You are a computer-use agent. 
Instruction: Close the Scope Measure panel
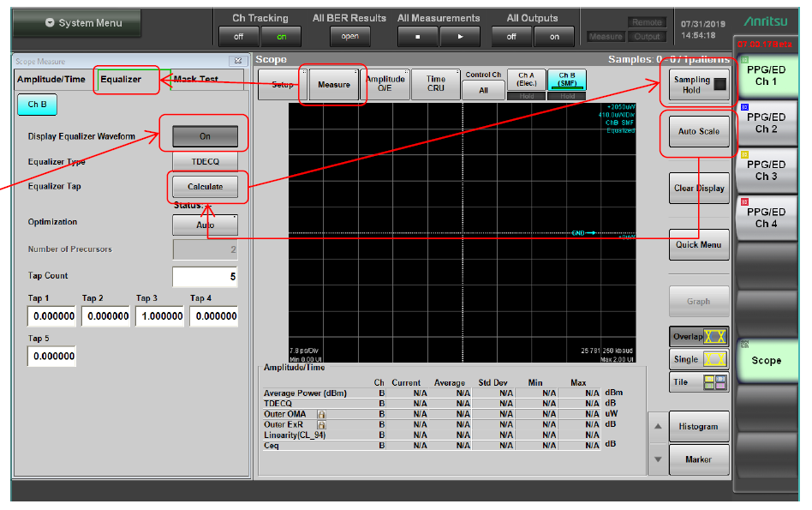click(x=237, y=62)
